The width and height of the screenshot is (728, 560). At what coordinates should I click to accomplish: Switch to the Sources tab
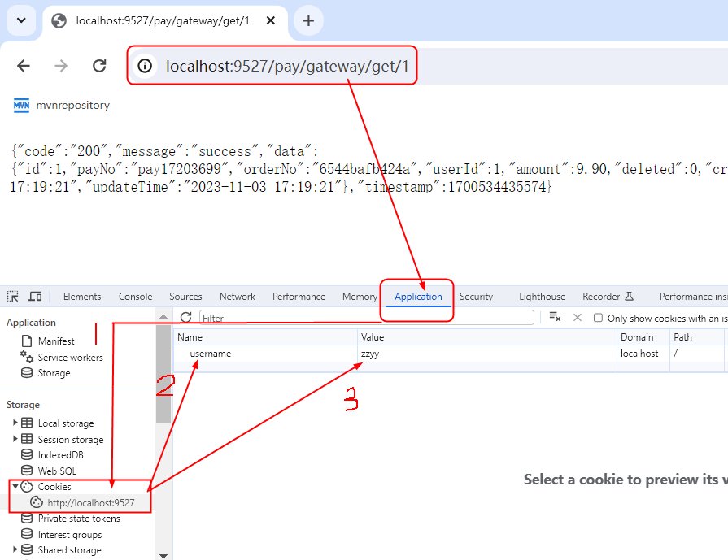tap(185, 297)
